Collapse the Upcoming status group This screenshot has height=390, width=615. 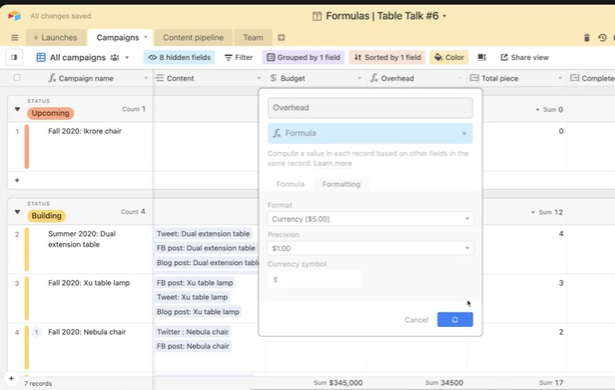(17, 109)
